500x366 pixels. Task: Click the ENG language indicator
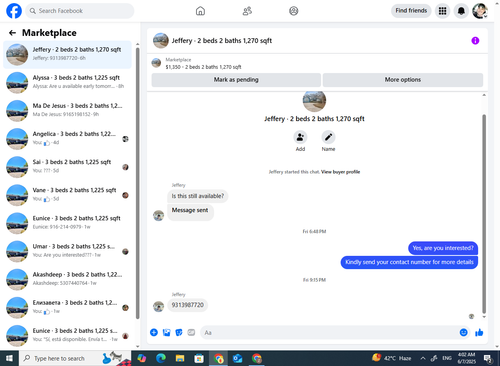[x=447, y=358]
